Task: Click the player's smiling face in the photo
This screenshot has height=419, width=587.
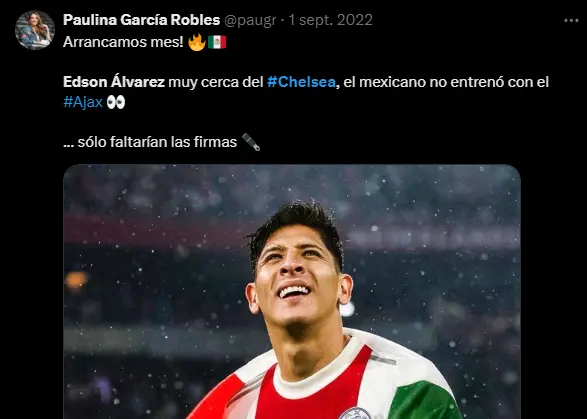Action: click(x=296, y=277)
